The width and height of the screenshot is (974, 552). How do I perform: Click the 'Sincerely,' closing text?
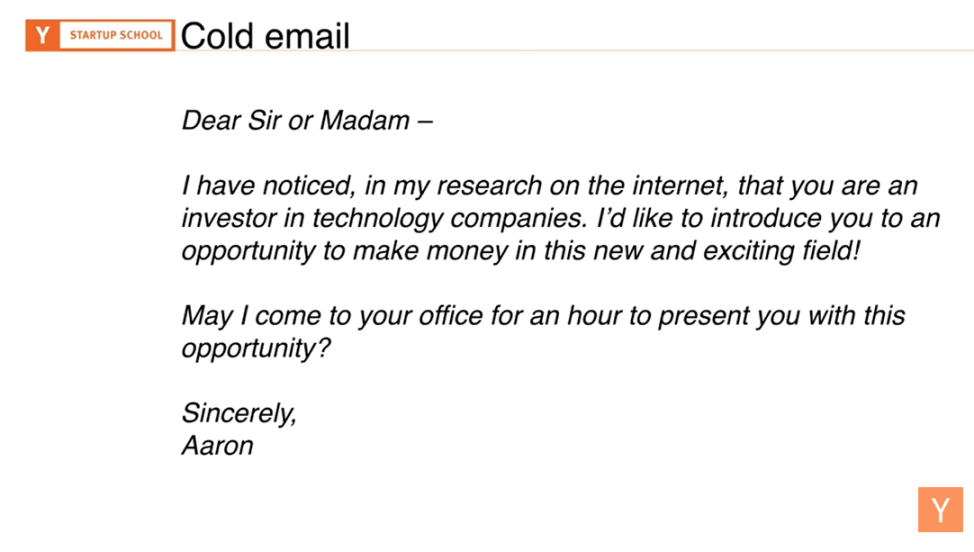239,414
